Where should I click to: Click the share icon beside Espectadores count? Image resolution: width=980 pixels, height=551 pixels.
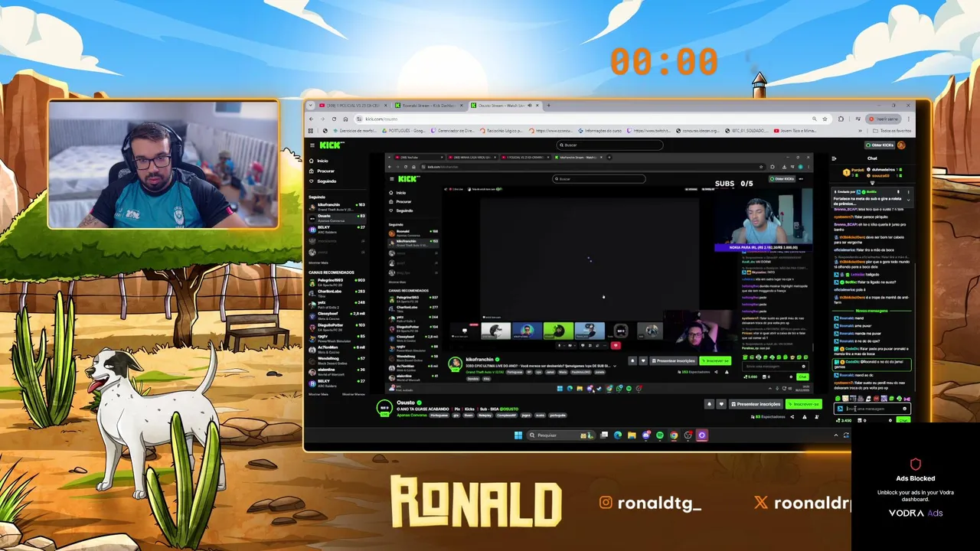792,417
